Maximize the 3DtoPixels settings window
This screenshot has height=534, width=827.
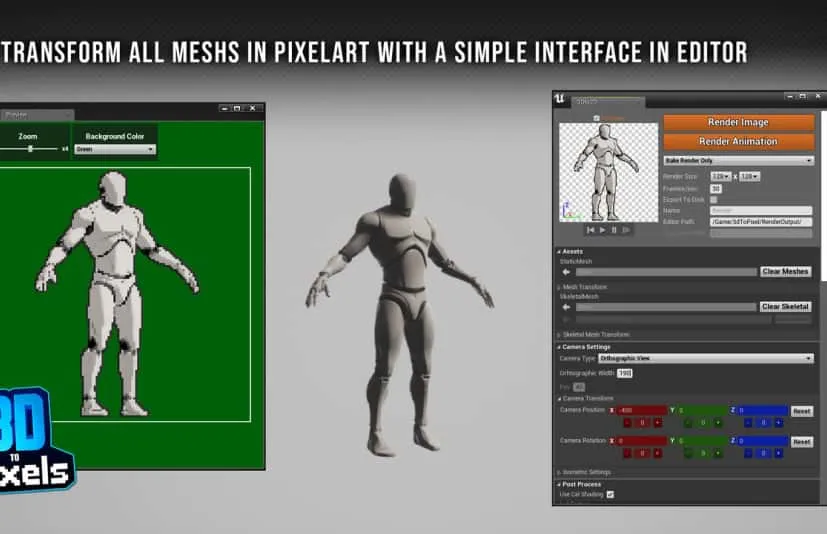(802, 97)
